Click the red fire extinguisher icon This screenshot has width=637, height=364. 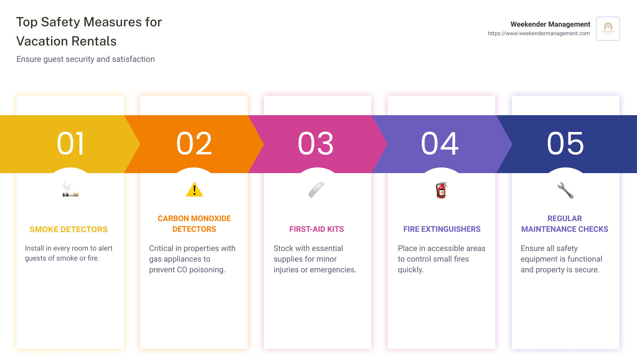pyautogui.click(x=441, y=190)
